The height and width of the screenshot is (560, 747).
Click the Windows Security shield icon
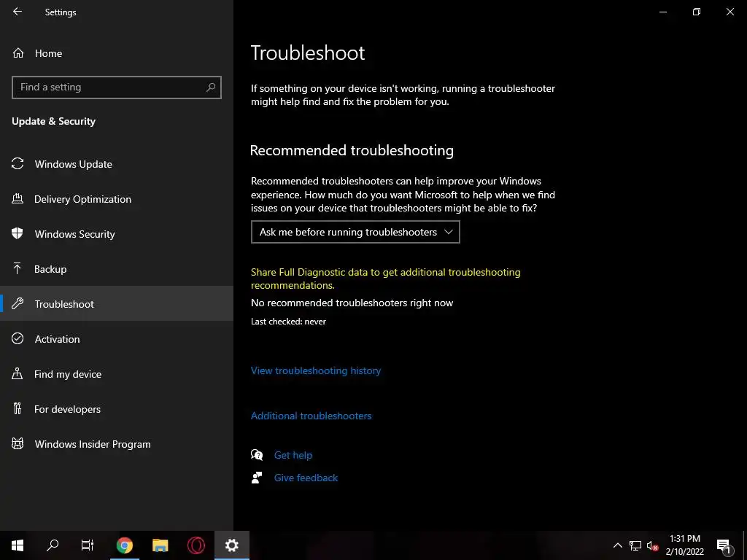[18, 234]
